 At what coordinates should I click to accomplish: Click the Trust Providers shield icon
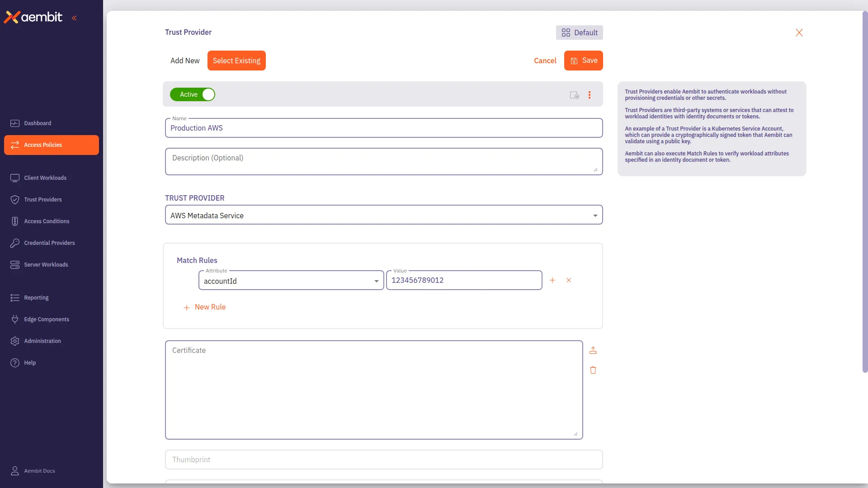[15, 200]
